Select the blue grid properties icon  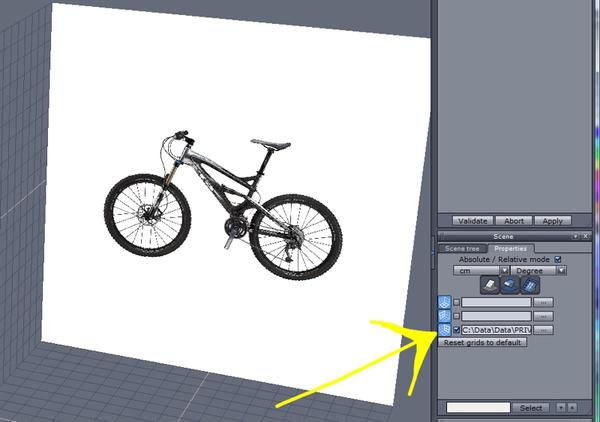[530, 285]
